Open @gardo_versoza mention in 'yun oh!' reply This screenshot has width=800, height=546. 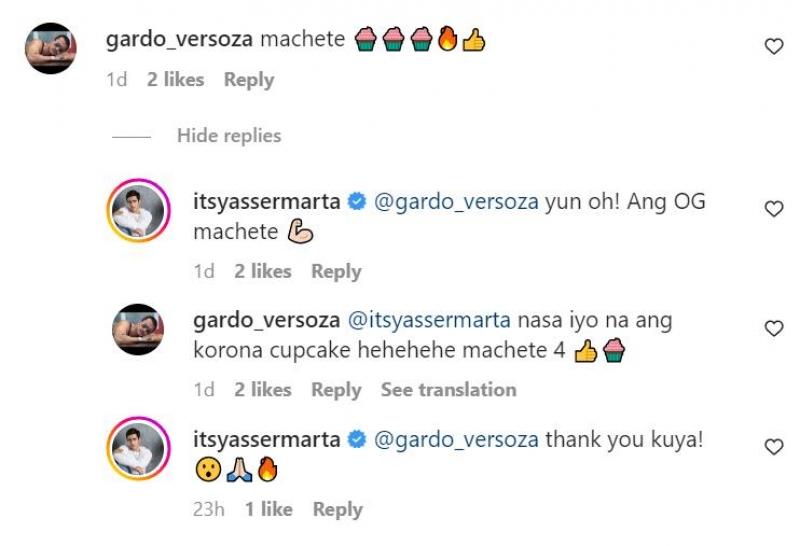click(x=456, y=202)
